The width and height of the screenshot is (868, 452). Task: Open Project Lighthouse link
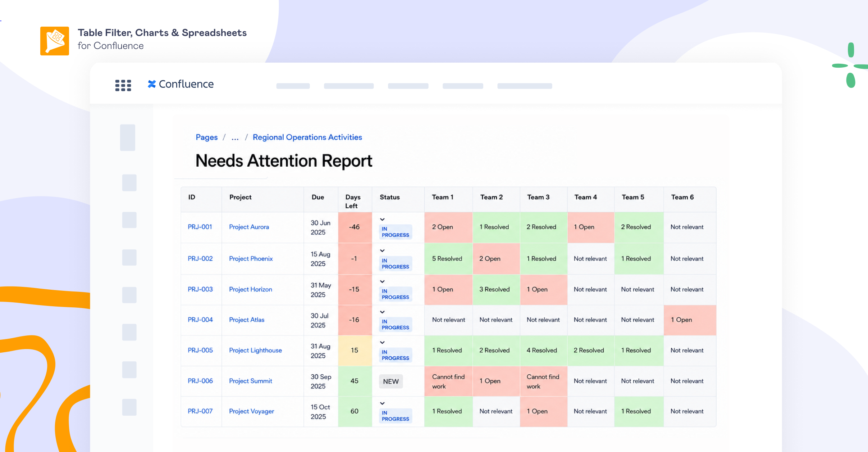[256, 351]
